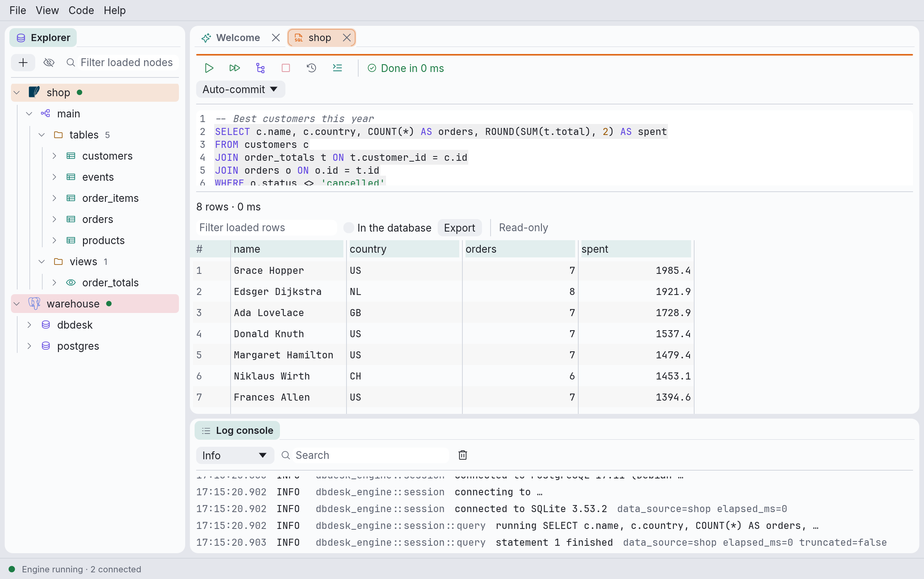924x579 pixels.
Task: Close the shop query tab
Action: click(x=346, y=38)
